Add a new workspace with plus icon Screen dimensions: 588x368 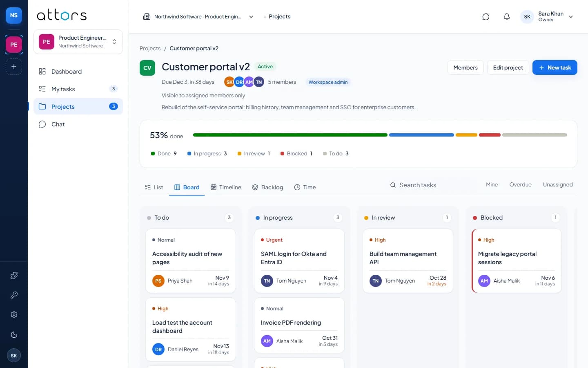point(14,67)
